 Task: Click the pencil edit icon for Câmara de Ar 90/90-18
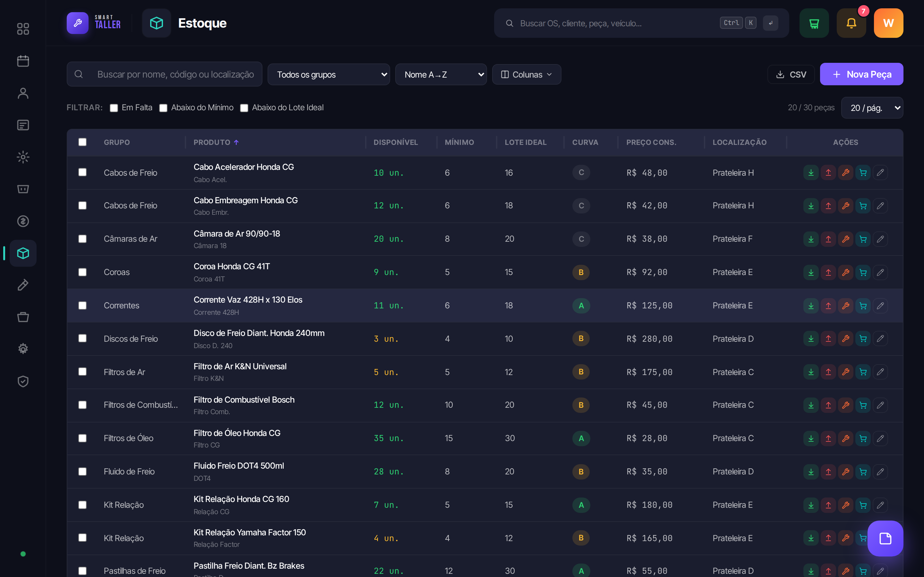pos(880,239)
